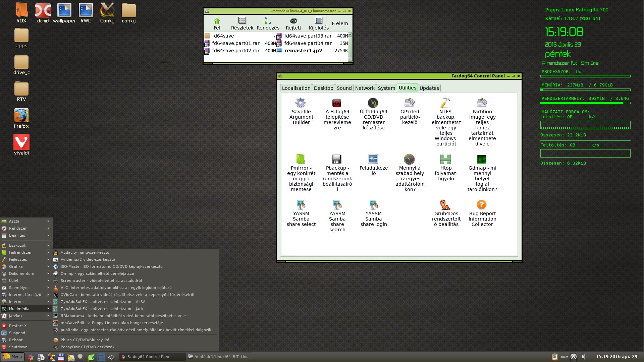This screenshot has width=644, height=362.
Task: Open the Feladatkezelő task manager
Action: coord(373,165)
